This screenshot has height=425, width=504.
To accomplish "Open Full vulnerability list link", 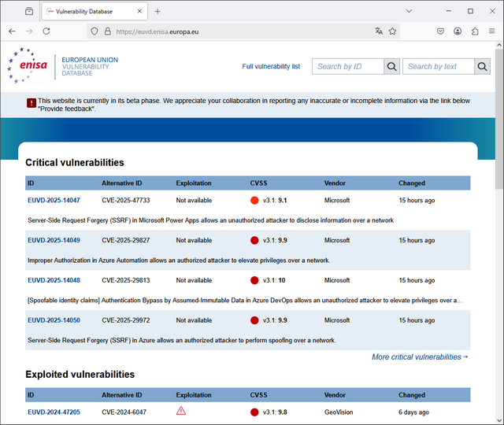I will 271,66.
